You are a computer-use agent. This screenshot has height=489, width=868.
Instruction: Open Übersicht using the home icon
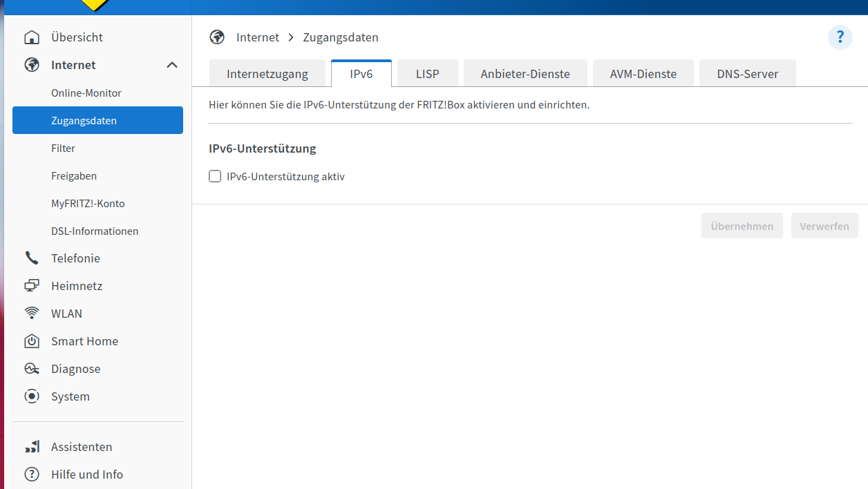point(32,37)
